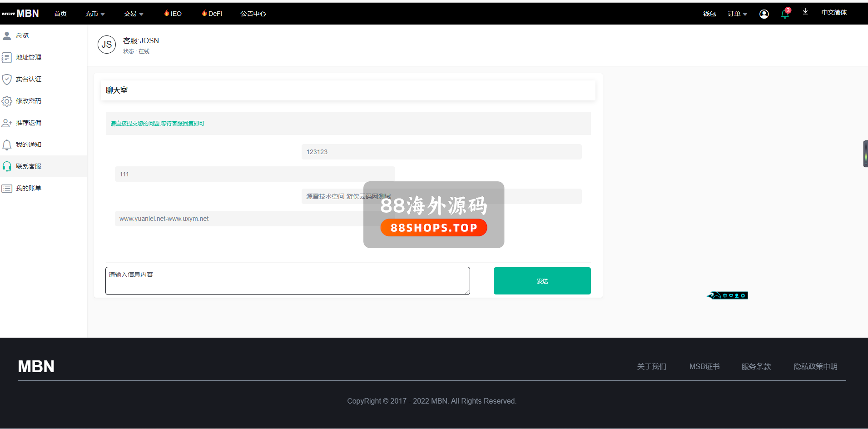Click the notification bell icon in header
Viewport: 868px width, 429px height.
tap(784, 14)
